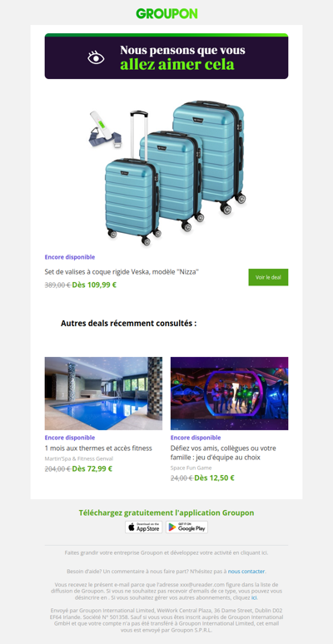This screenshot has width=333, height=644.
Task: Click the luggage scale picture
Action: [103, 129]
